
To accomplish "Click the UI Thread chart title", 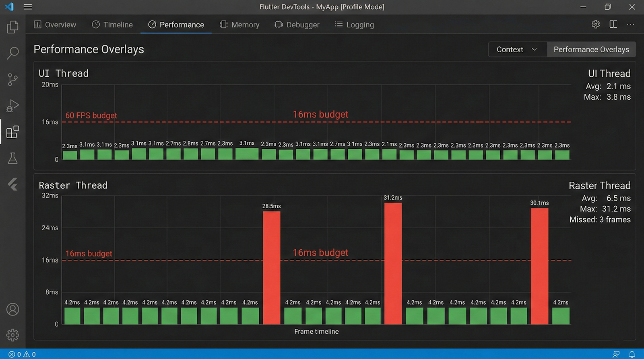I will click(x=63, y=74).
